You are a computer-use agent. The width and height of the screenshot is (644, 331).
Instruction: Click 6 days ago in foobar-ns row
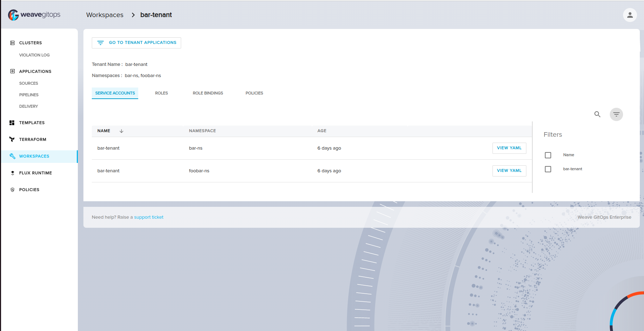329,171
